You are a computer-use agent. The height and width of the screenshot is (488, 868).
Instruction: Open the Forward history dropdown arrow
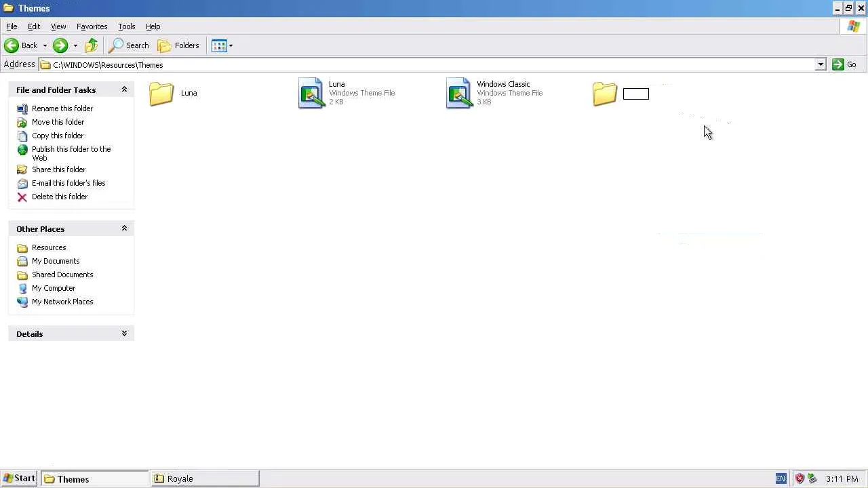[x=75, y=45]
